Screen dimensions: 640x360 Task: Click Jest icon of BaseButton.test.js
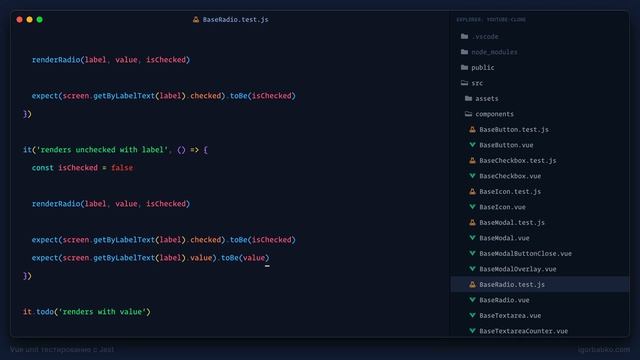pos(472,129)
